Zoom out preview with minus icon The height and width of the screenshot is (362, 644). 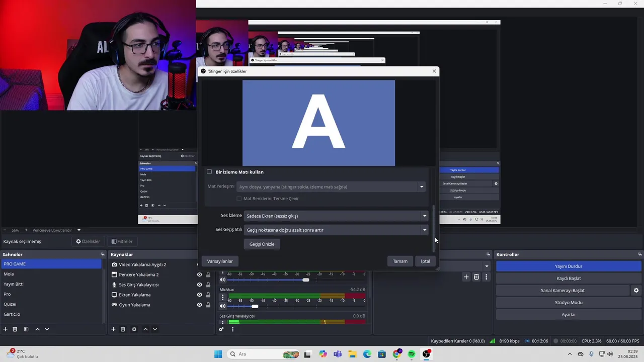[4, 230]
